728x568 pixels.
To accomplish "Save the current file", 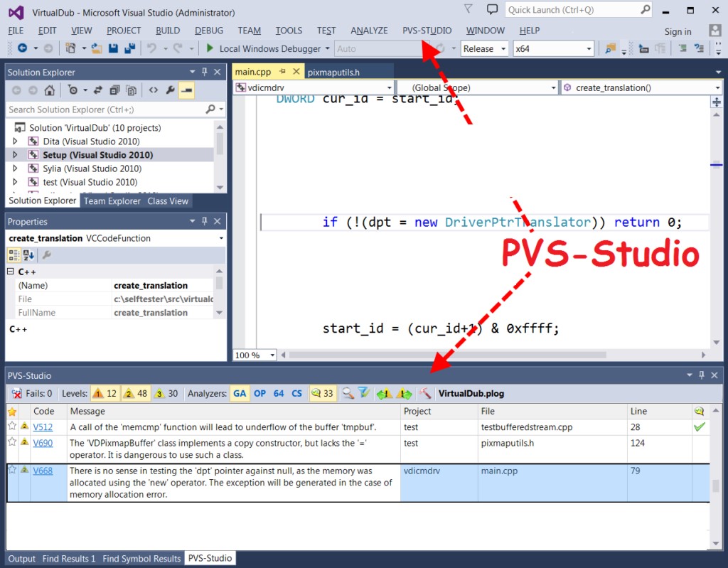I will pyautogui.click(x=113, y=48).
